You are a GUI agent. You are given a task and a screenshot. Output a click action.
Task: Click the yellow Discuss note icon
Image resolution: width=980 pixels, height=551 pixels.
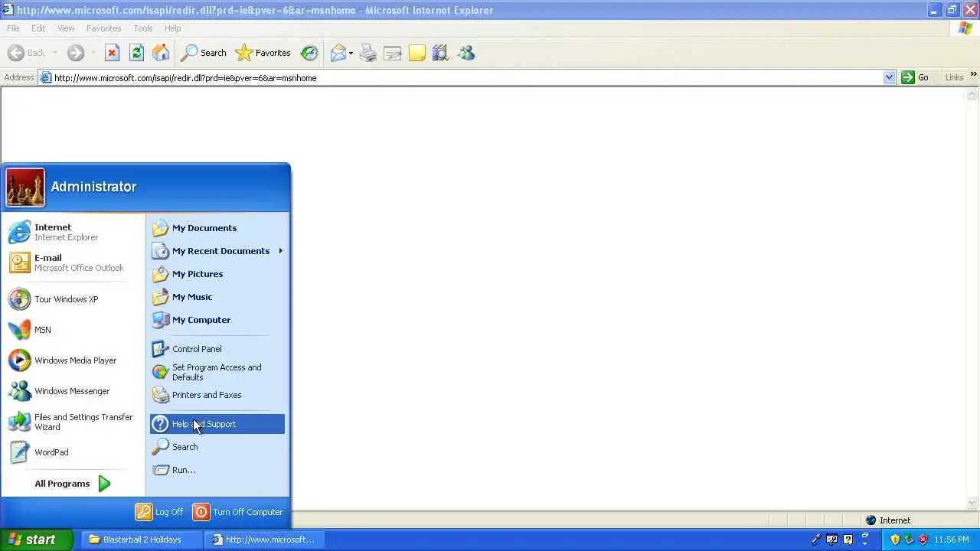tap(417, 53)
